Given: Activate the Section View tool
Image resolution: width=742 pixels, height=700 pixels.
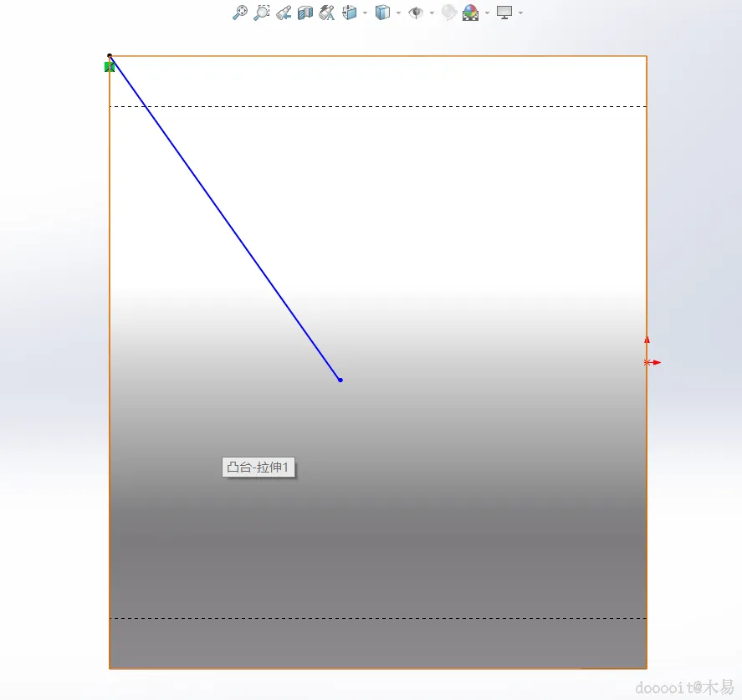Looking at the screenshot, I should (305, 13).
